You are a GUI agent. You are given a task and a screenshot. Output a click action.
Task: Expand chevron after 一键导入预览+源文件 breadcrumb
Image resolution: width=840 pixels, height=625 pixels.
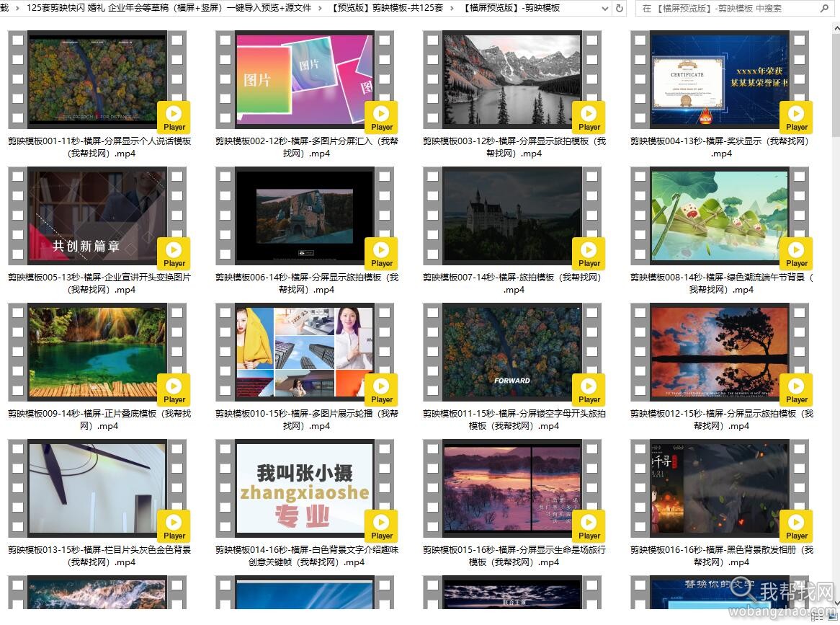(x=321, y=8)
